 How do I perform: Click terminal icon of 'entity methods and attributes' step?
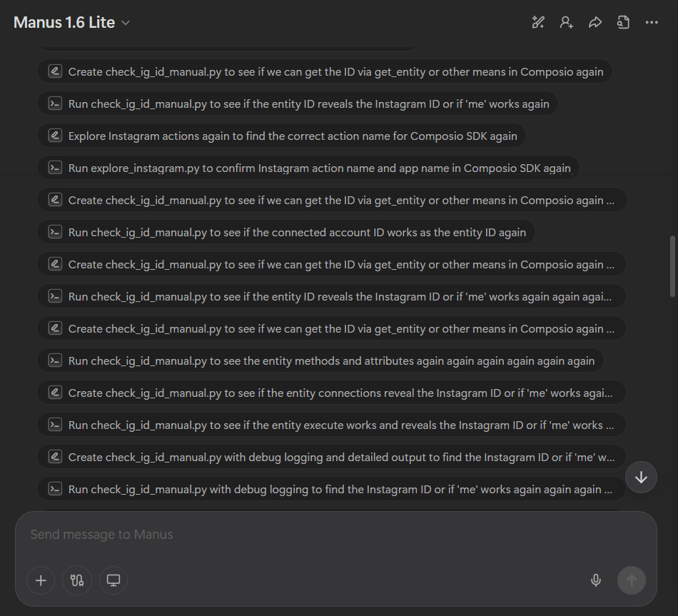pos(55,360)
